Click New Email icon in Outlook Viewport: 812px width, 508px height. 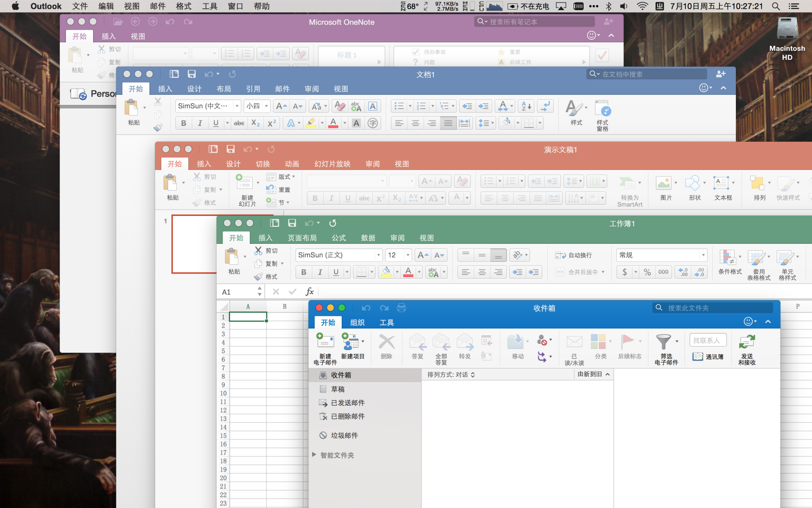point(325,342)
